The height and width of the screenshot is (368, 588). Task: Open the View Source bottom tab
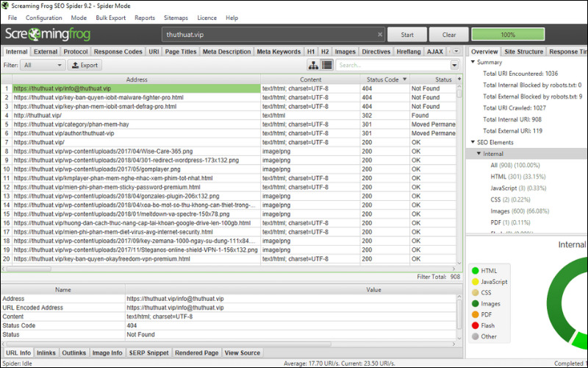pos(243,353)
